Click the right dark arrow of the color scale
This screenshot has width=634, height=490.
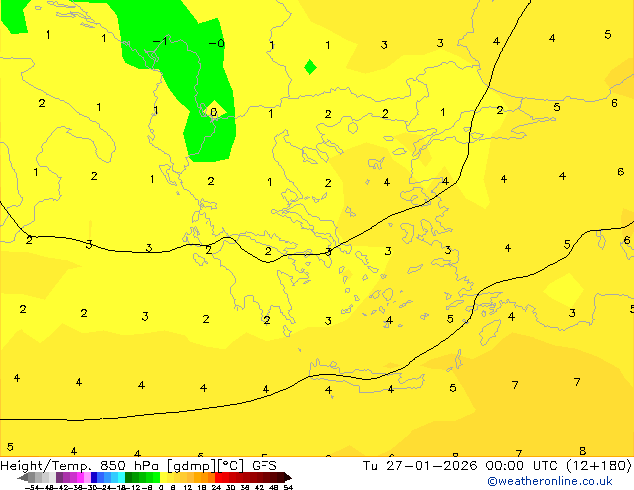coord(288,477)
